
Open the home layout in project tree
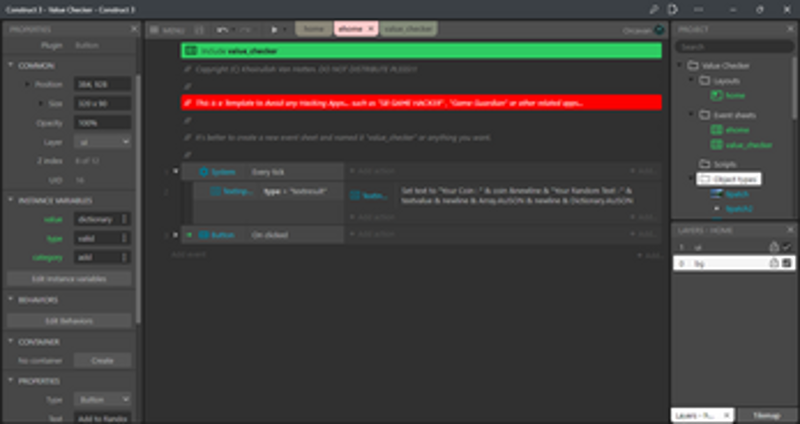[x=735, y=95]
